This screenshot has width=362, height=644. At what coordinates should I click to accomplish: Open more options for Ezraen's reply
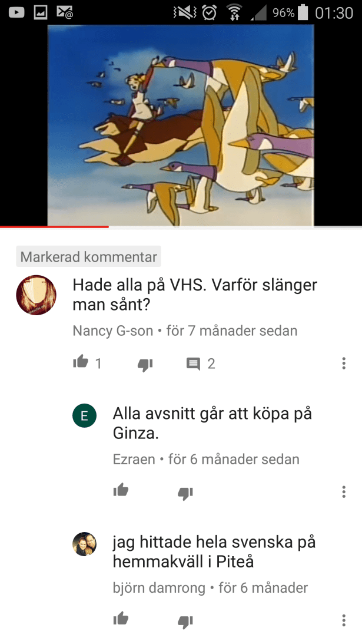344,491
